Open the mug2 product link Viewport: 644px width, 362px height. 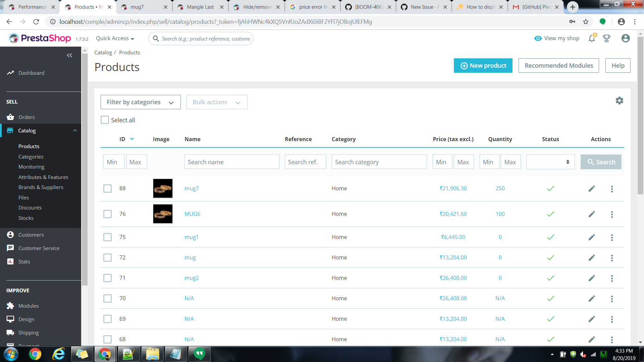[x=192, y=278]
